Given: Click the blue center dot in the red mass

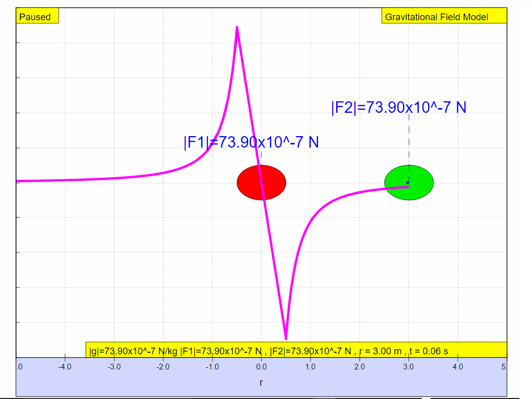Looking at the screenshot, I should click(x=263, y=182).
